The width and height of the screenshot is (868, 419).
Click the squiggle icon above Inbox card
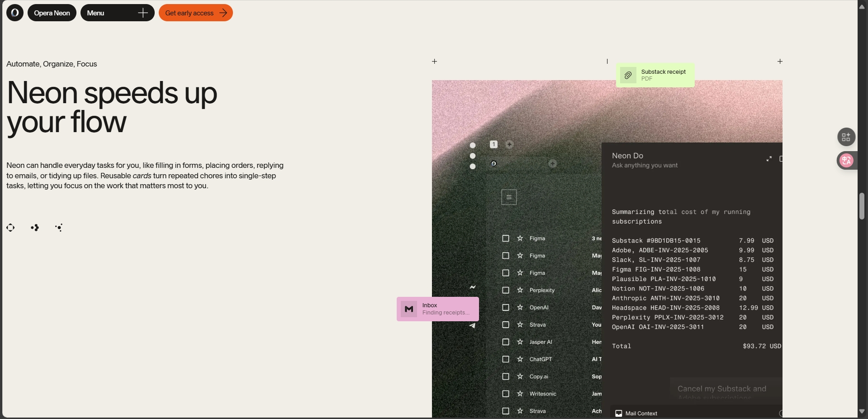coord(473,287)
